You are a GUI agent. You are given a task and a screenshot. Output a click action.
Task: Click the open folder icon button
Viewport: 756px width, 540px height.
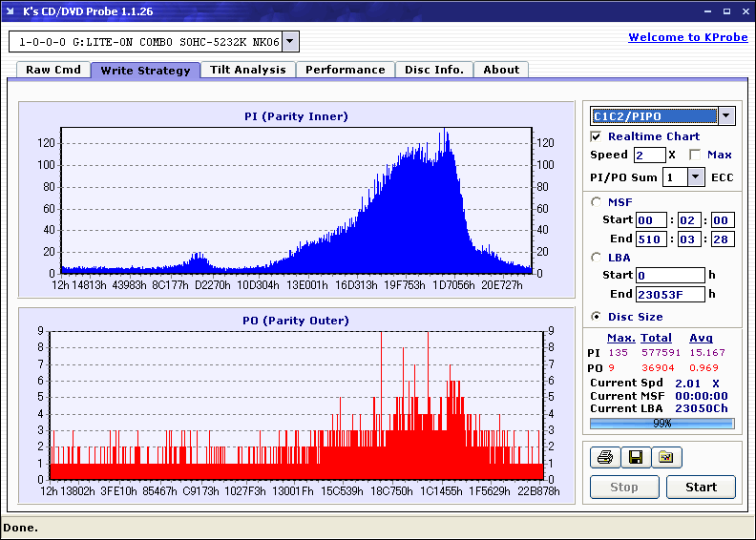[x=666, y=457]
